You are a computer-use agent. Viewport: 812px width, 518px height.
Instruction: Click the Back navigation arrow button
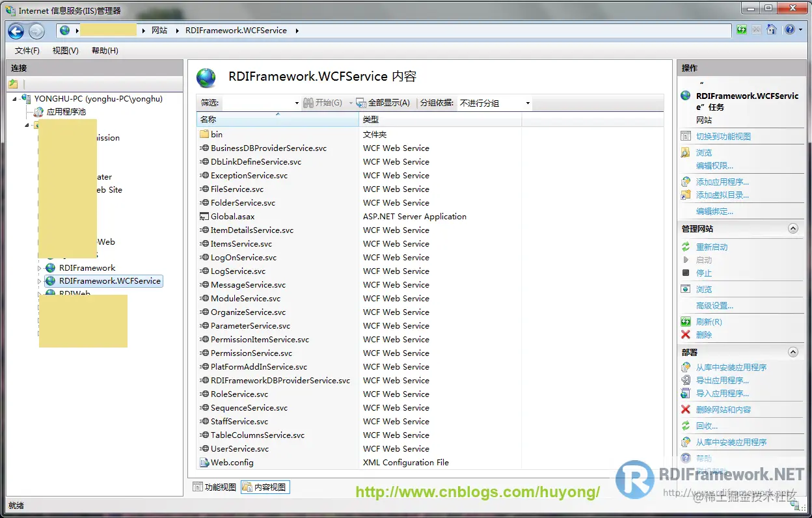16,31
